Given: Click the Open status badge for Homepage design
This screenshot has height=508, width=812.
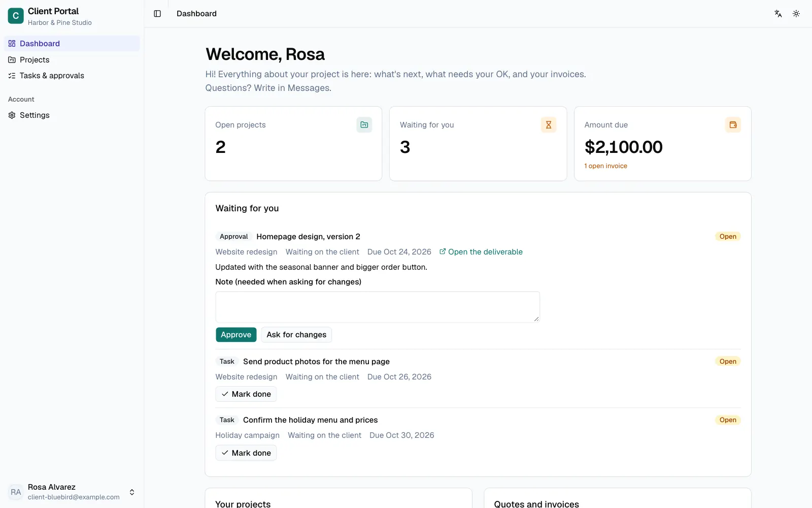Looking at the screenshot, I should click(x=728, y=237).
